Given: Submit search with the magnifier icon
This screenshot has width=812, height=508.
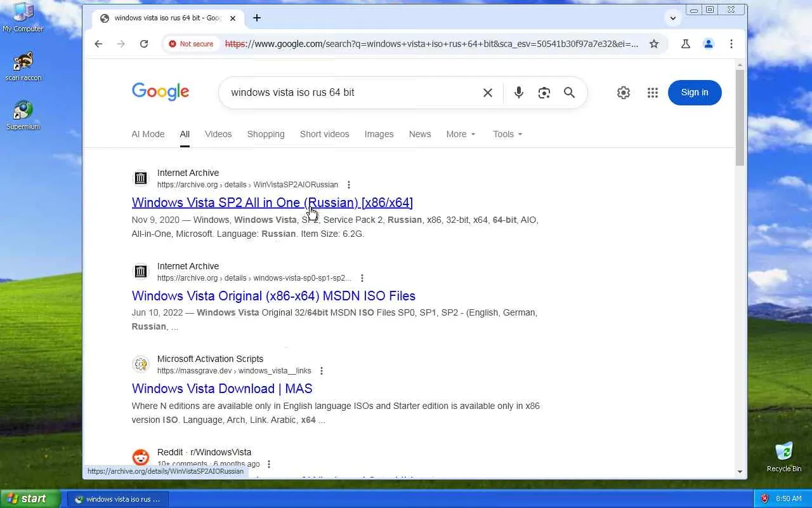Looking at the screenshot, I should (570, 93).
